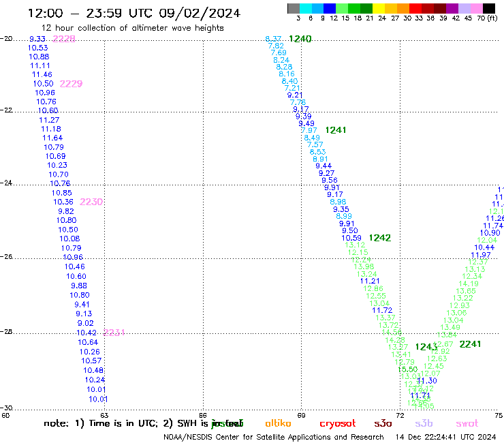Select the longitude axis label 66
Viewport: 504px width, 443px height.
(x=203, y=416)
